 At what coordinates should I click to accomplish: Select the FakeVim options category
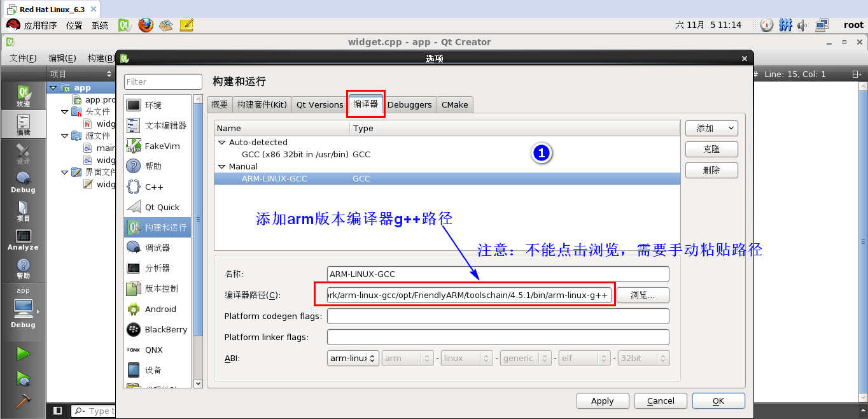point(157,146)
